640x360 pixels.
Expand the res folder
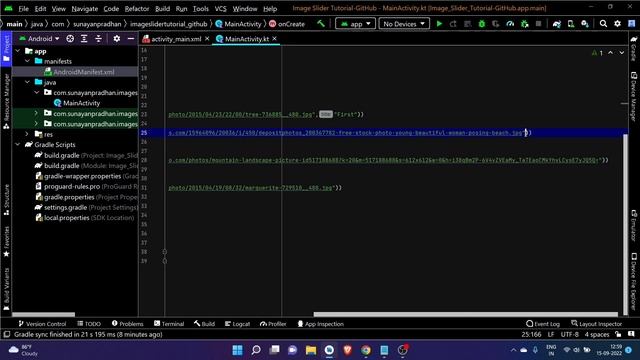tap(27, 134)
